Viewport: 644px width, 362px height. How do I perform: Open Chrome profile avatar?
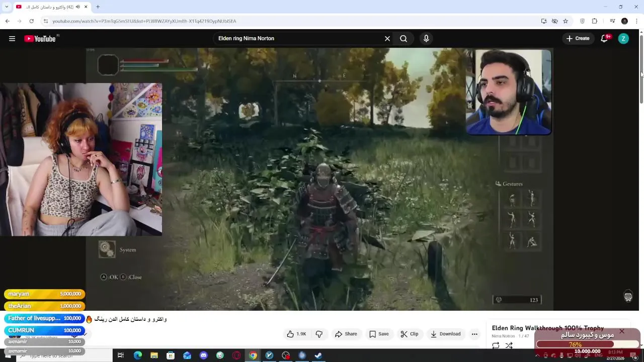(x=624, y=21)
